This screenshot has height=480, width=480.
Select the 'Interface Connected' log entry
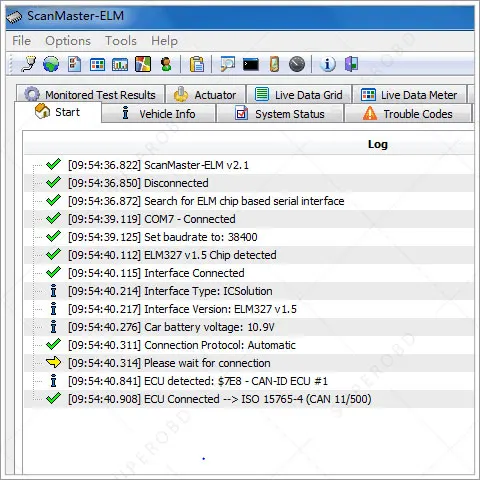click(249, 273)
